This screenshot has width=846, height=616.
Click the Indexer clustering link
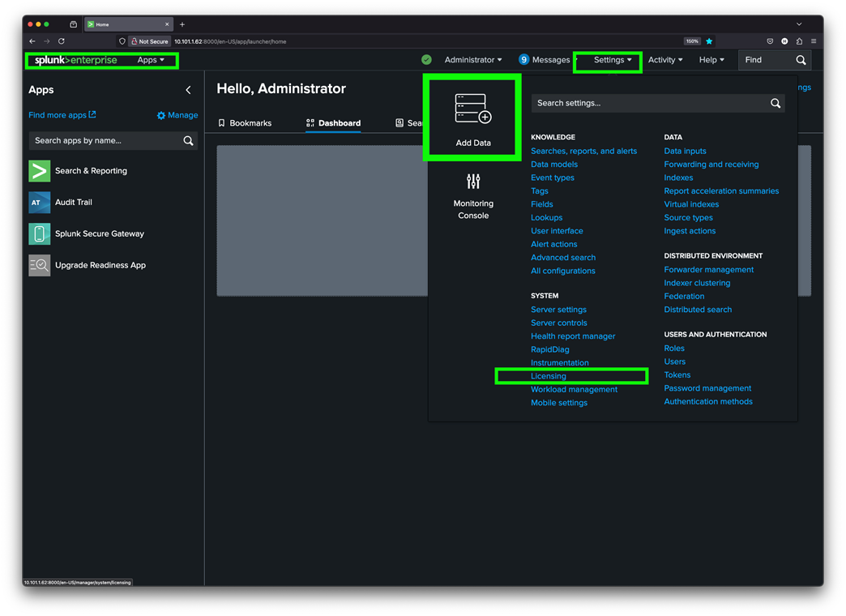pyautogui.click(x=697, y=283)
